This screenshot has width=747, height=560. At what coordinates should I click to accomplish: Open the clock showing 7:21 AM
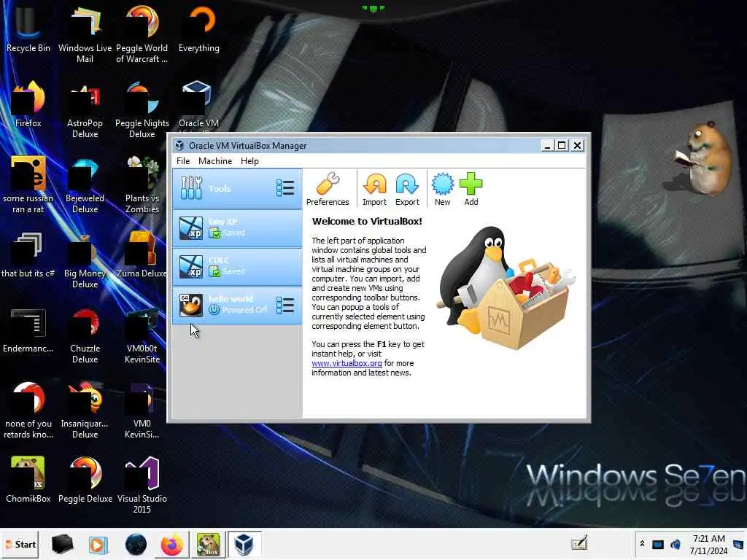(709, 544)
